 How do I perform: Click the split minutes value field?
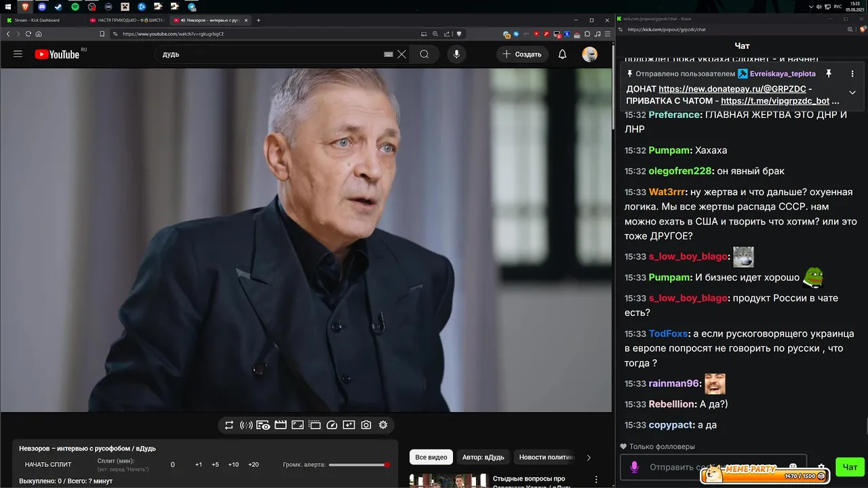point(173,464)
